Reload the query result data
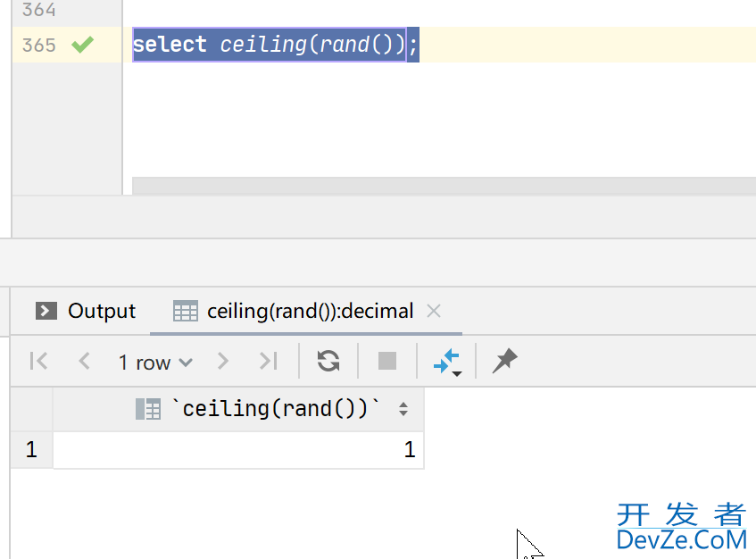The image size is (756, 559). point(328,361)
